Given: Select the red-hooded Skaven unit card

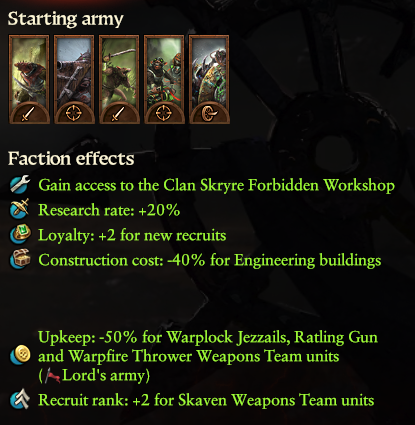Looking at the screenshot, I should point(29,79).
